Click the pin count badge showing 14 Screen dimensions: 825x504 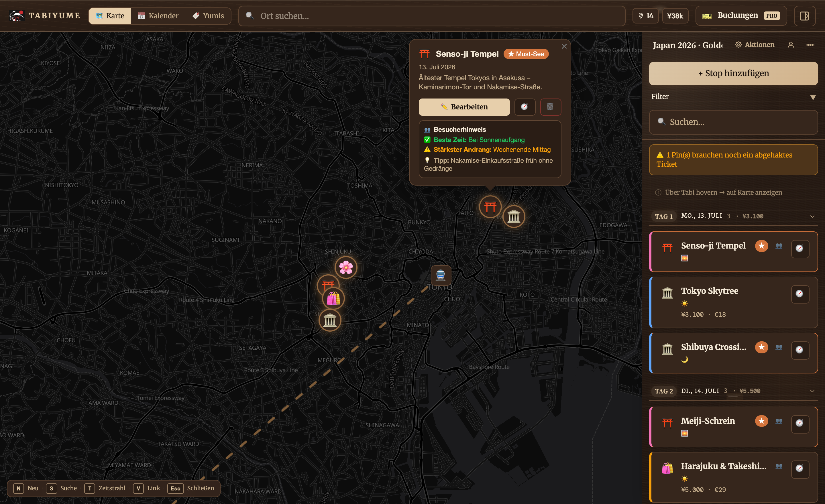click(645, 16)
